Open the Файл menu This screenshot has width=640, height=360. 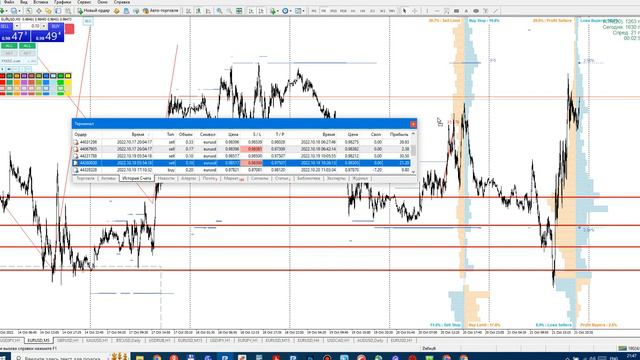[x=8, y=2]
